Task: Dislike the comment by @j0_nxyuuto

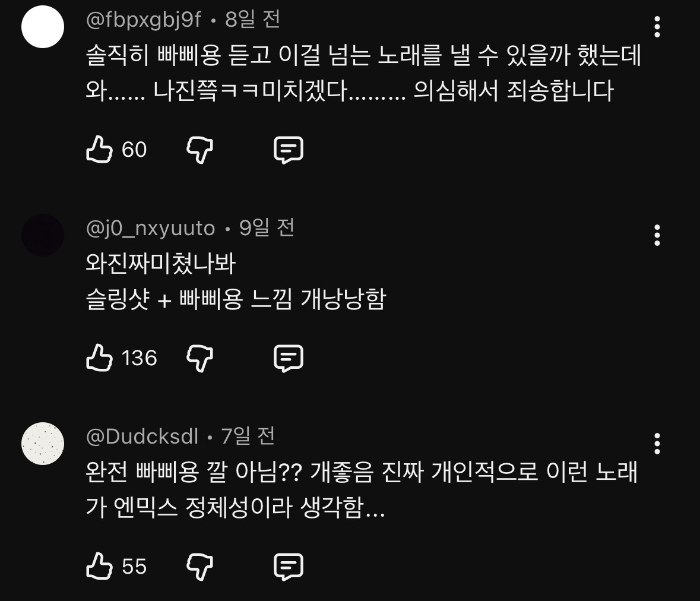Action: coord(199,358)
